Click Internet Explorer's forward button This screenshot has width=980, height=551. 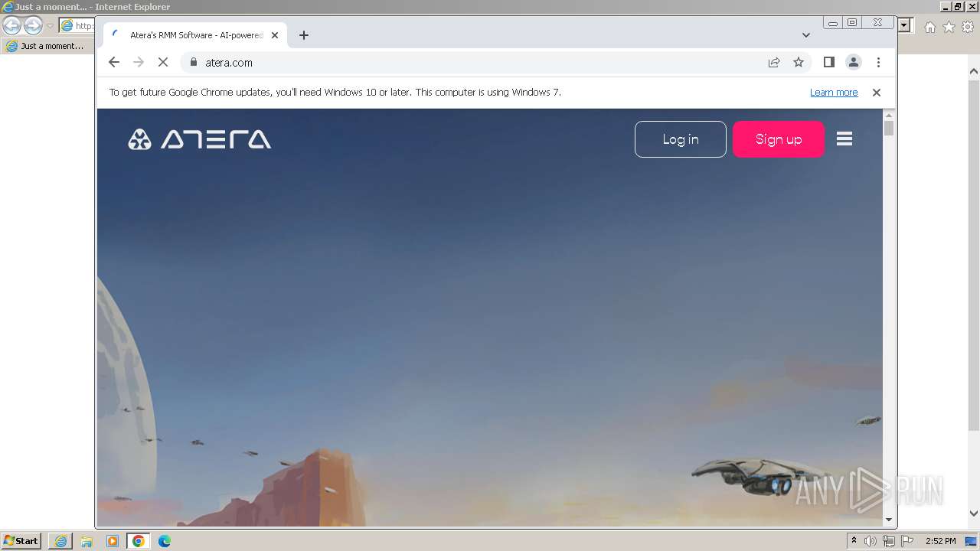[x=33, y=26]
